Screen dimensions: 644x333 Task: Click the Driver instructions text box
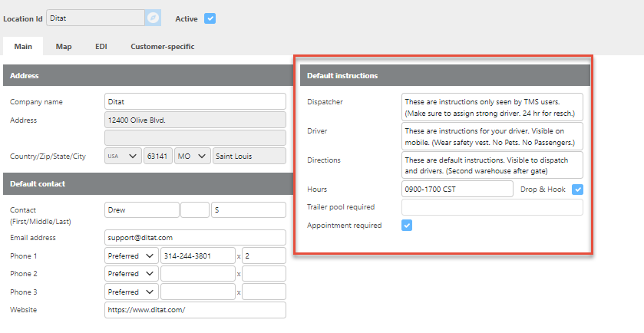[491, 137]
